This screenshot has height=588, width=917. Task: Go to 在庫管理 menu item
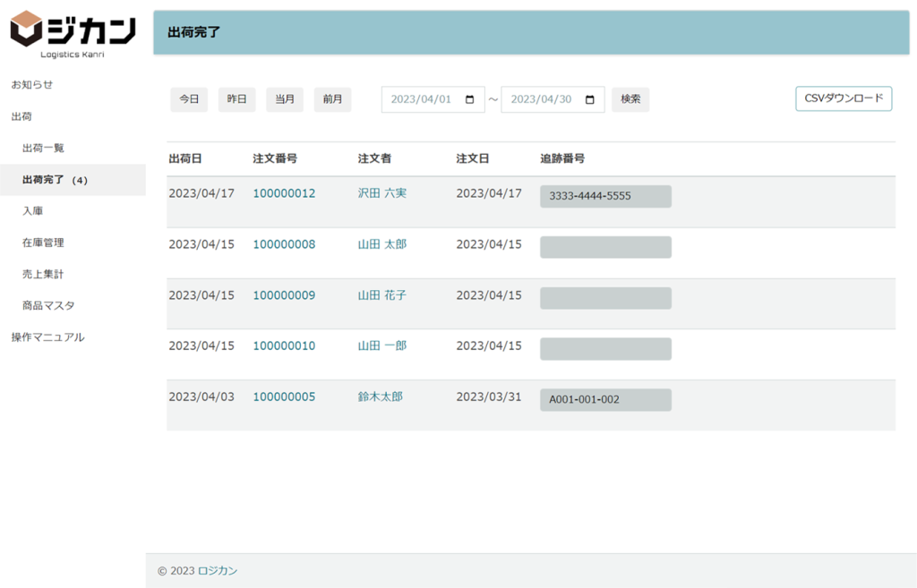(x=43, y=243)
